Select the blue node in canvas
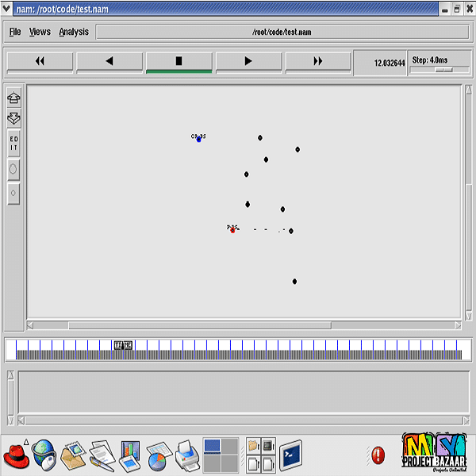 (x=199, y=140)
